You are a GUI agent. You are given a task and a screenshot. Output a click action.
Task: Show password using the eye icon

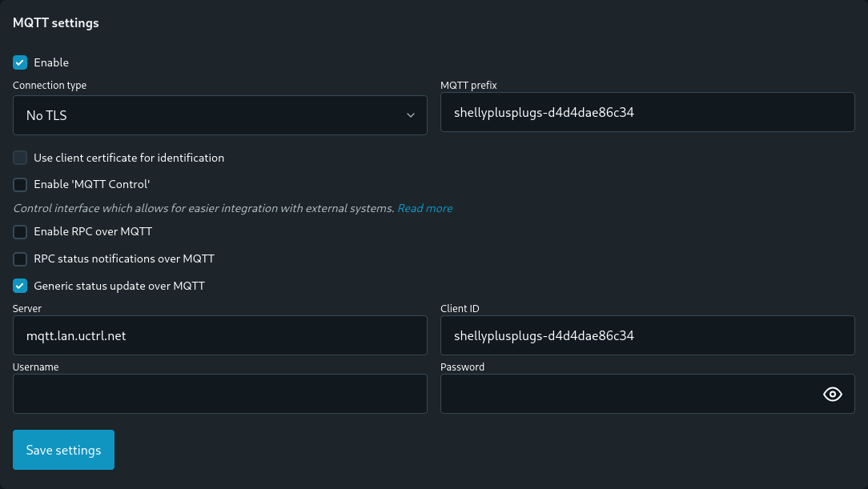tap(833, 394)
